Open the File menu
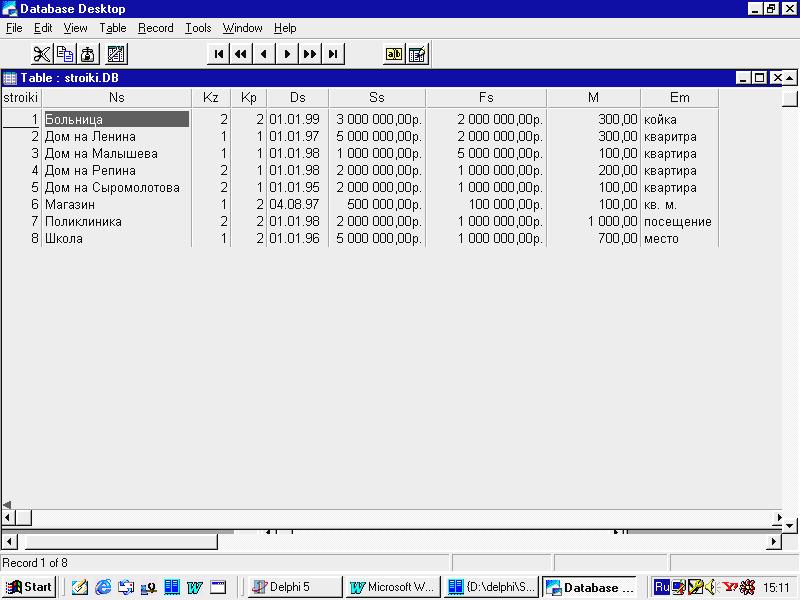 pyautogui.click(x=14, y=28)
